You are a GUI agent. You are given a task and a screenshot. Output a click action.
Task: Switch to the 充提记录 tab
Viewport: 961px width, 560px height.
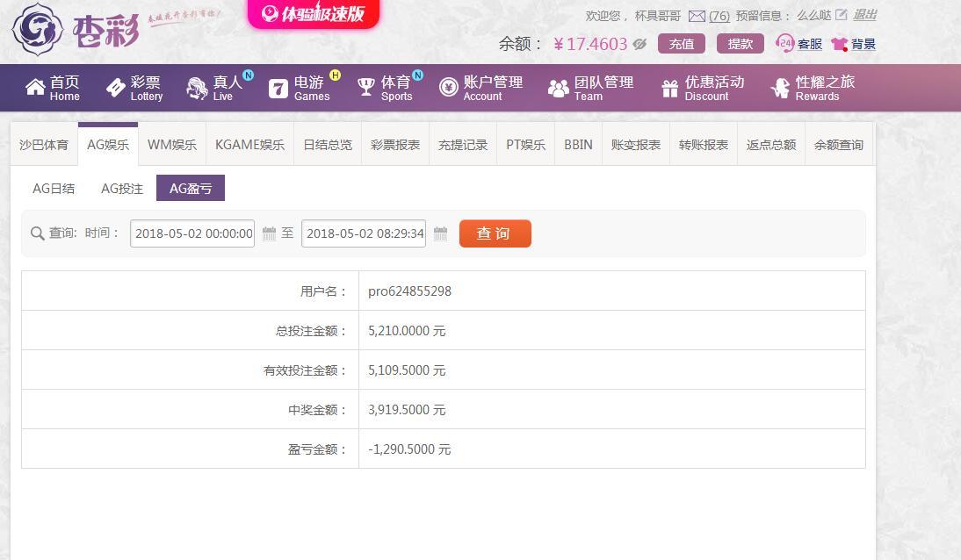tap(463, 145)
